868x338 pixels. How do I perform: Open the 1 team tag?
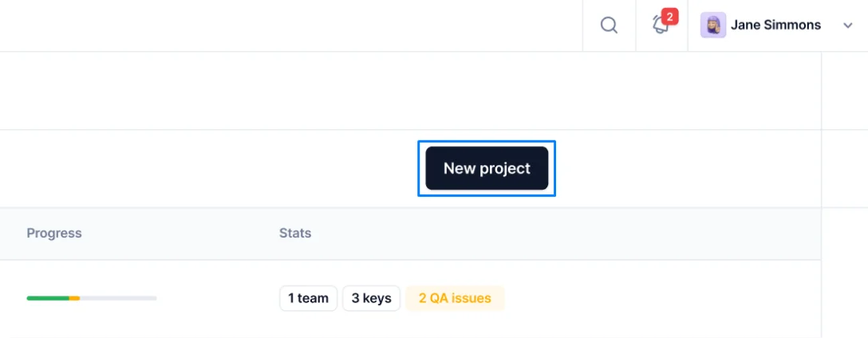[x=308, y=298]
